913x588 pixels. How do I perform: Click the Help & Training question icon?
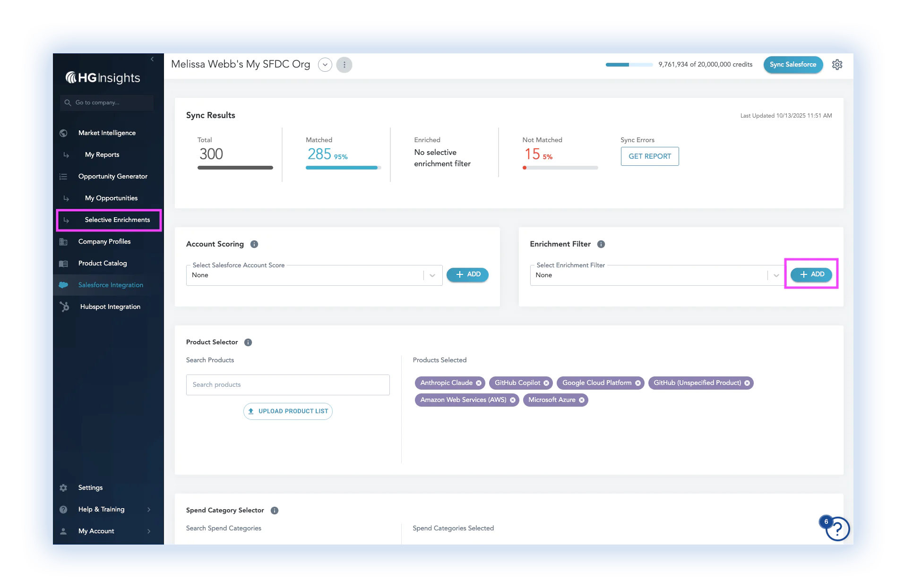click(x=63, y=510)
